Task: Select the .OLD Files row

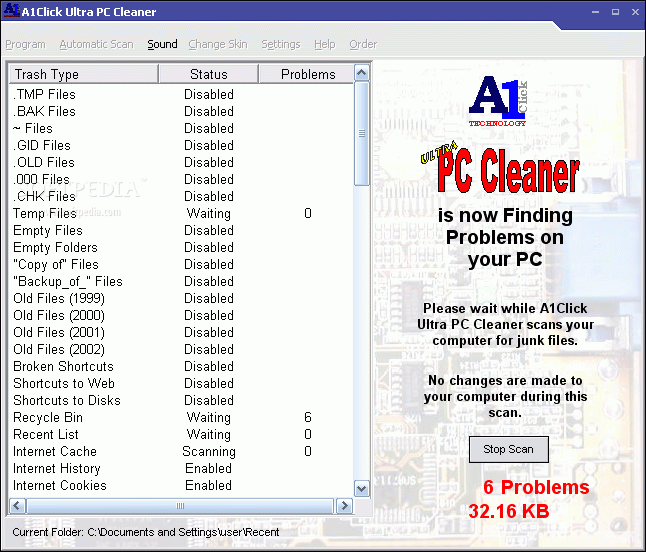Action: (181, 162)
